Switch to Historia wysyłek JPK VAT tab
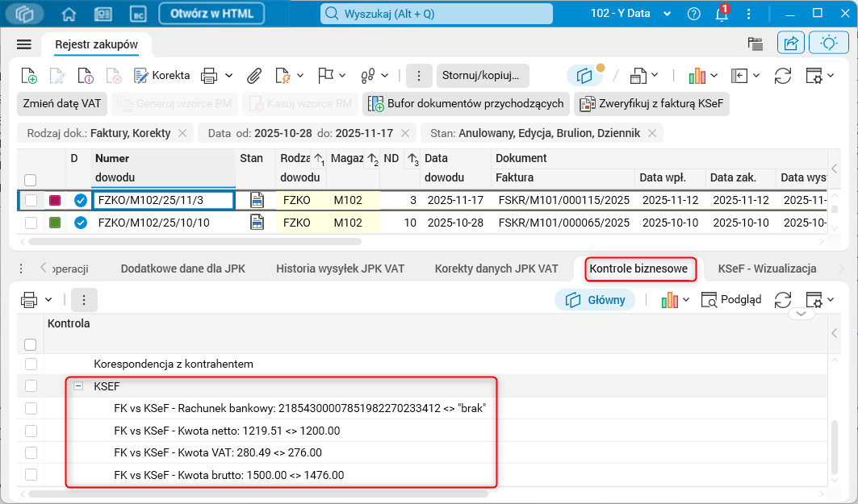858x504 pixels. pyautogui.click(x=340, y=269)
